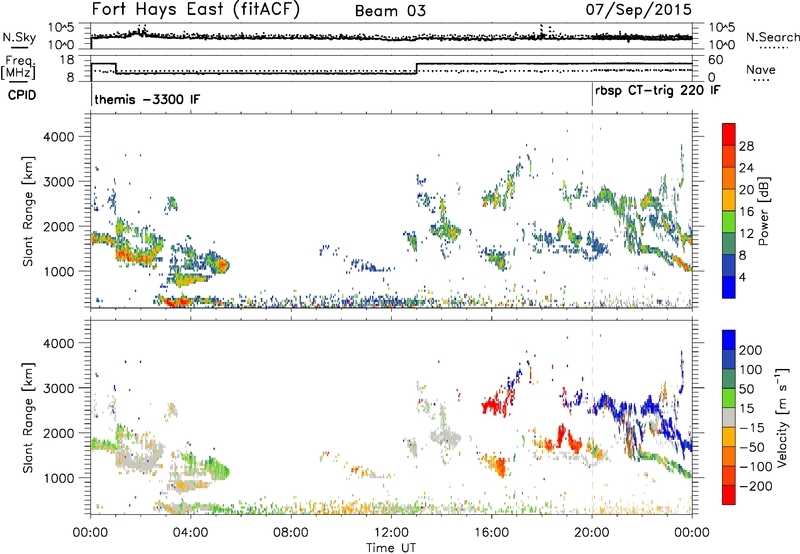Click the '18' frequency axis tick

67,60
